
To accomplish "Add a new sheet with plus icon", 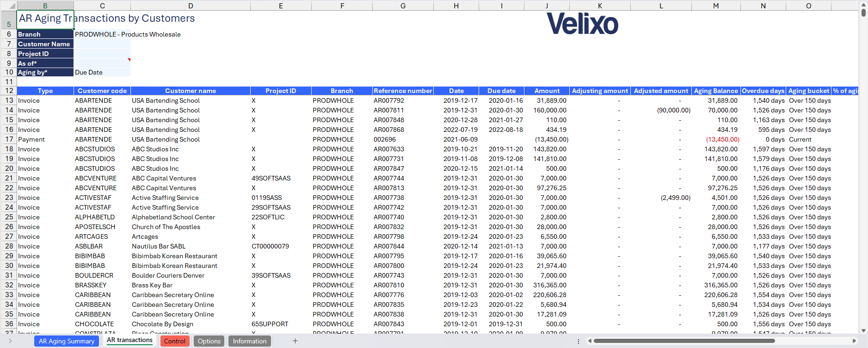I will click(295, 341).
